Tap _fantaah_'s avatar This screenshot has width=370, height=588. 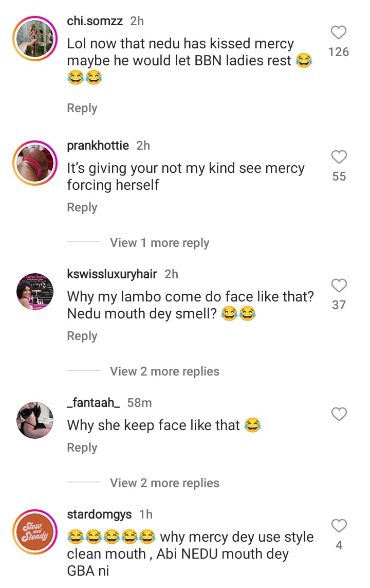pos(35,420)
